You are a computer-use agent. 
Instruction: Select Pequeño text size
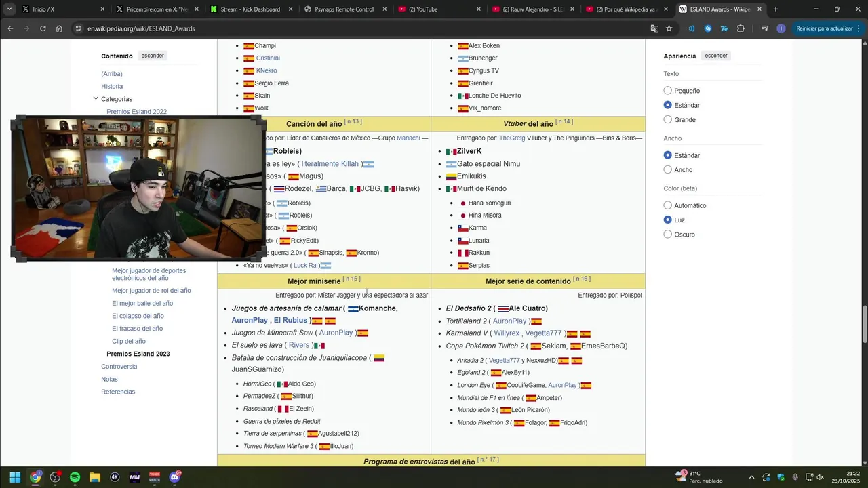(668, 90)
